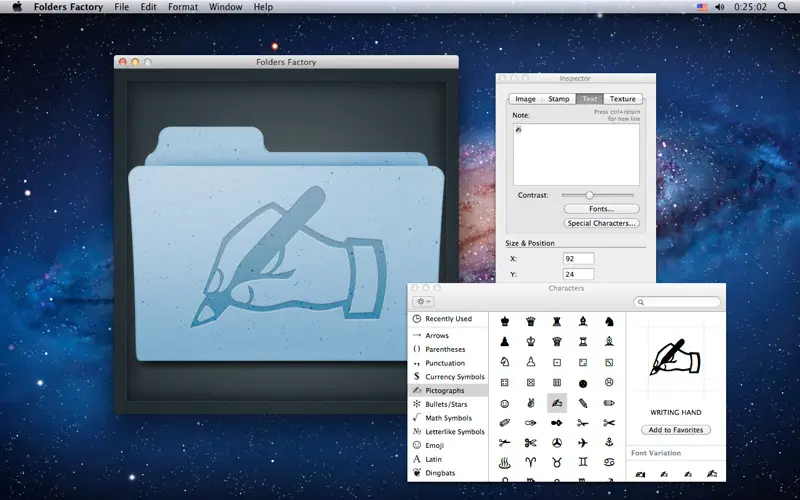Select the white nib character
Viewport: 800px width, 500px height.
(531, 423)
